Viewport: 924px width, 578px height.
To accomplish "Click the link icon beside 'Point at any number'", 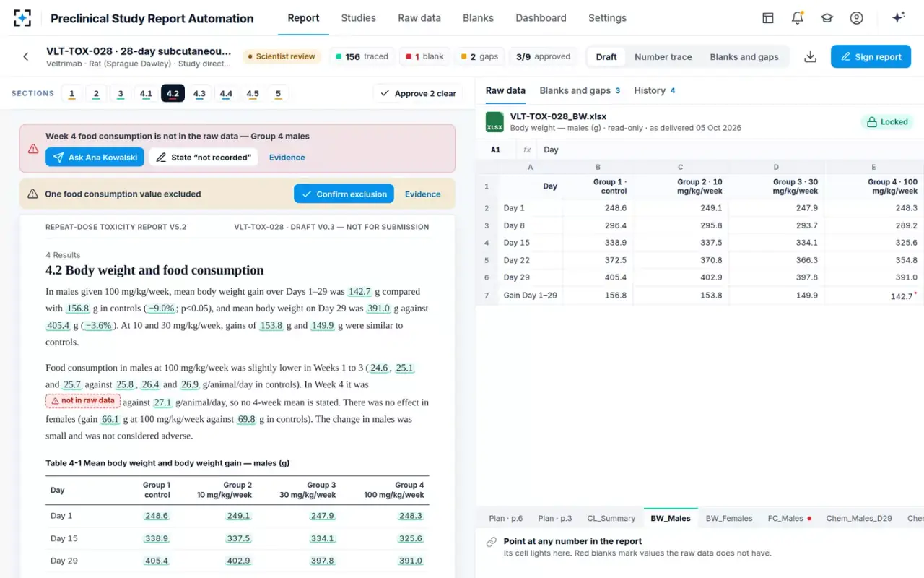I will pos(492,542).
